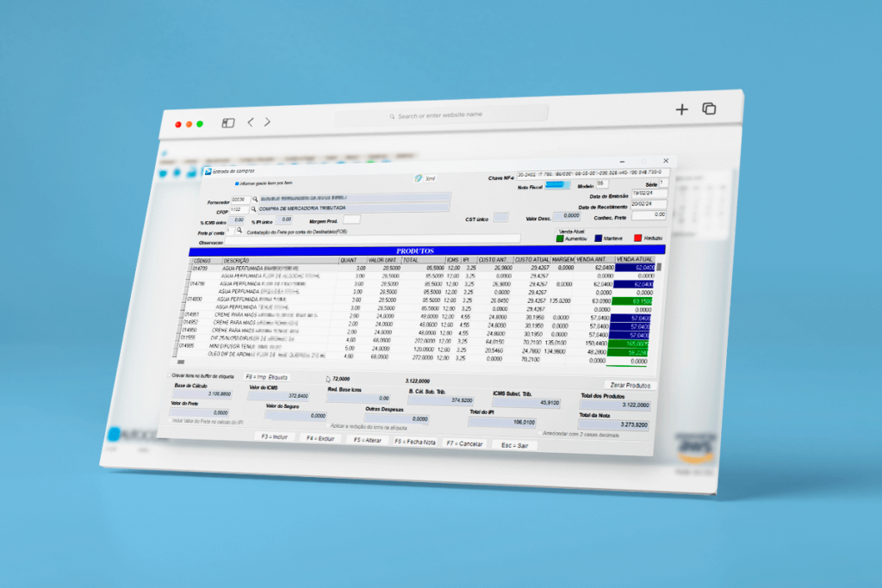Click the browser sidebar toggle icon

click(228, 123)
